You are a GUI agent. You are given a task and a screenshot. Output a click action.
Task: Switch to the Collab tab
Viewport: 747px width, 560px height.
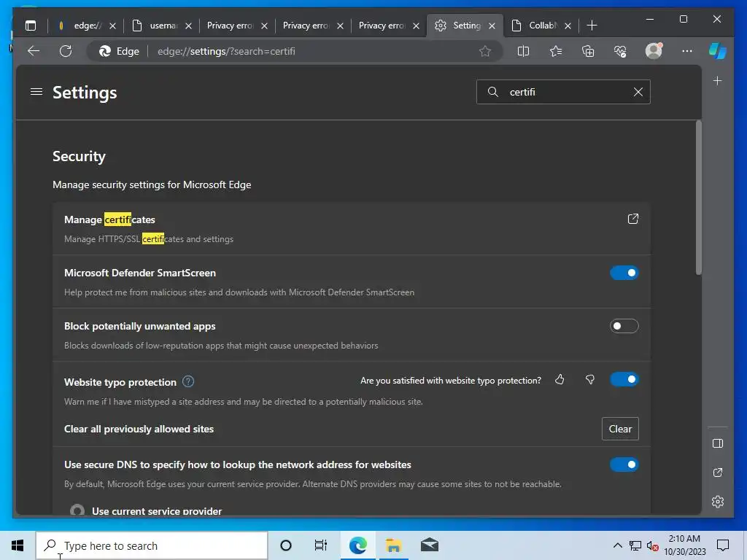[x=541, y=26]
